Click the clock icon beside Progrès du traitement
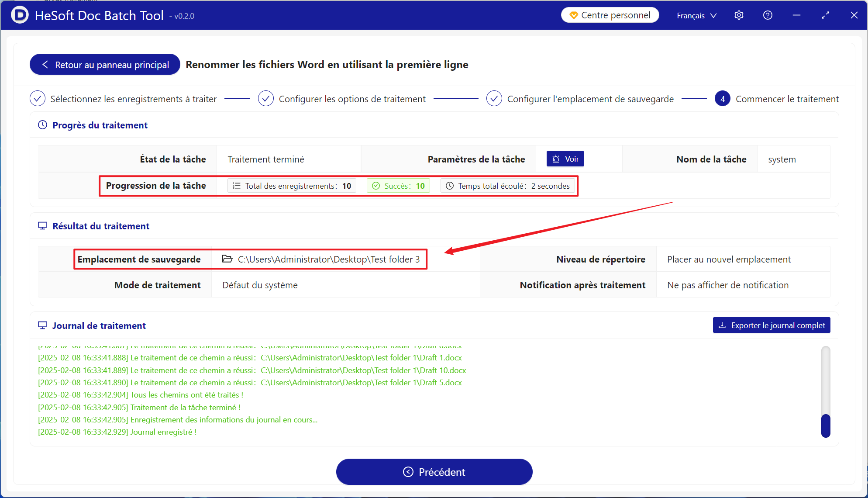Viewport: 868px width, 498px height. 42,125
